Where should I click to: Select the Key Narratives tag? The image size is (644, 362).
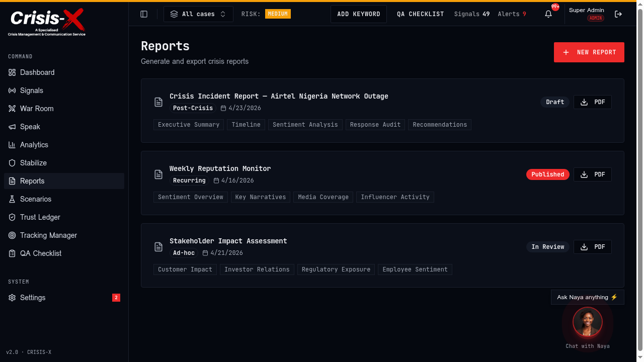click(x=261, y=197)
